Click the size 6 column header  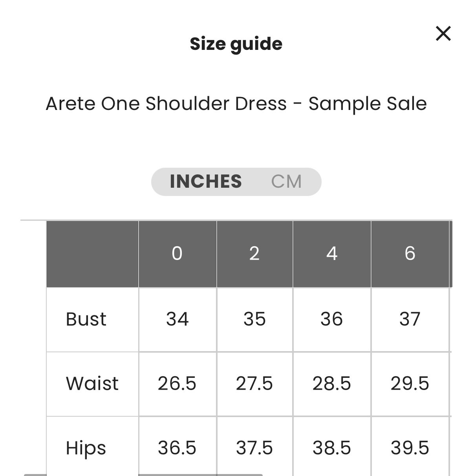[410, 254]
